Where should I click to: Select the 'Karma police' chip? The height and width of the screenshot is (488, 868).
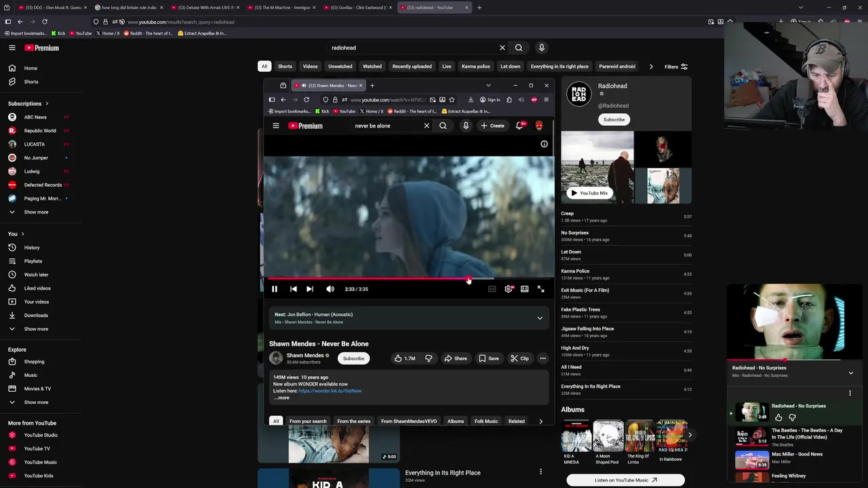click(475, 66)
